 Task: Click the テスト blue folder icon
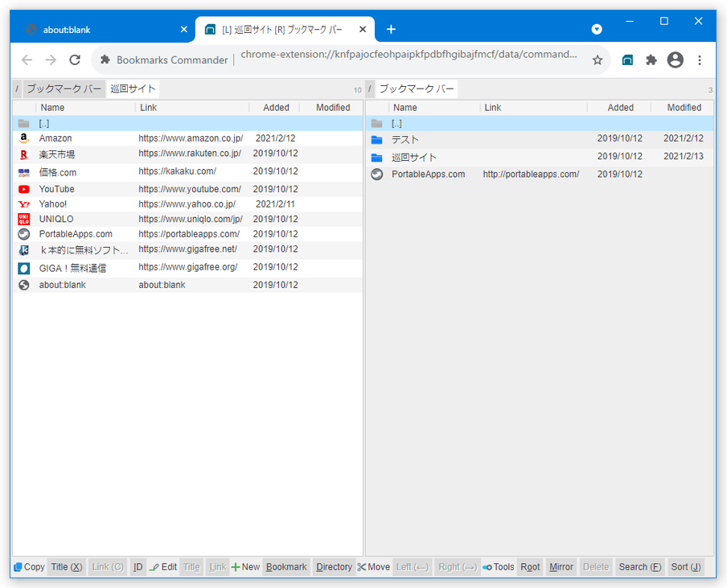tap(377, 140)
